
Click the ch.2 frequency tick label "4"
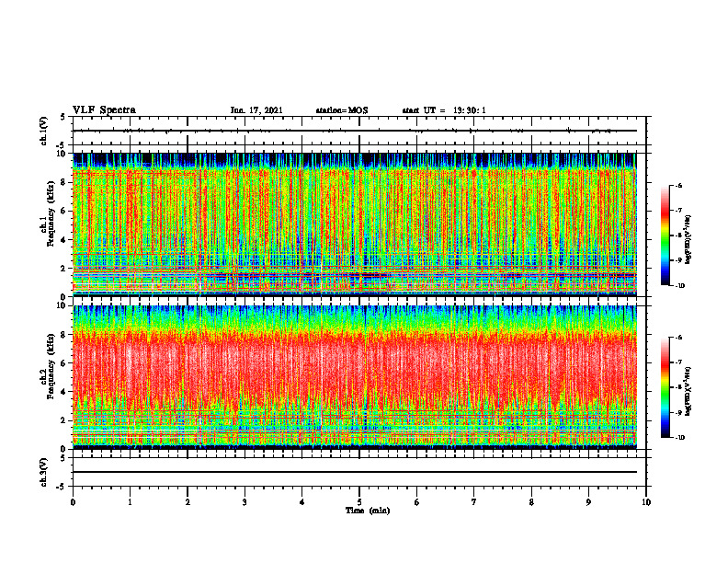pyautogui.click(x=64, y=392)
